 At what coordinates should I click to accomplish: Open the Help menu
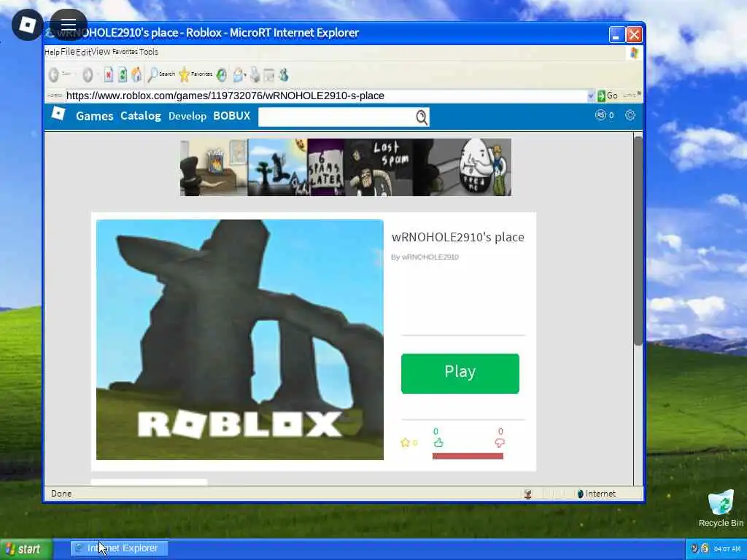(52, 52)
